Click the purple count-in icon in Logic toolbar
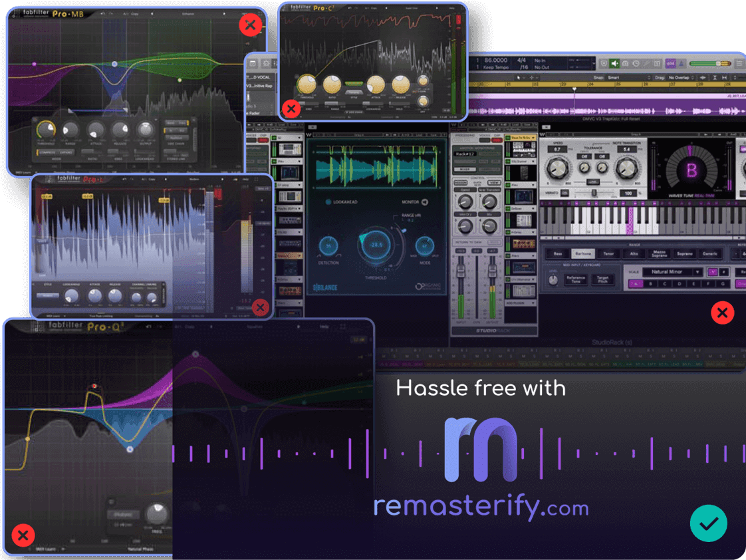This screenshot has height=560, width=746. click(670, 63)
